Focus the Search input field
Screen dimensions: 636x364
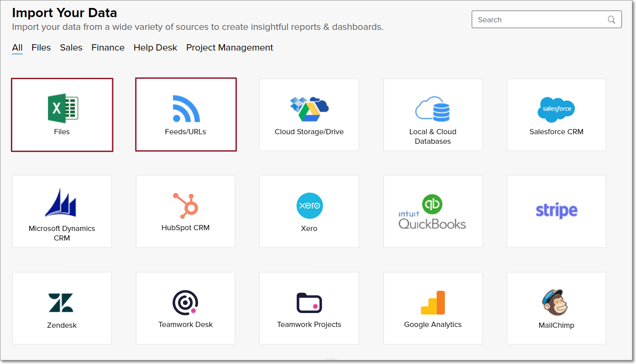[546, 20]
